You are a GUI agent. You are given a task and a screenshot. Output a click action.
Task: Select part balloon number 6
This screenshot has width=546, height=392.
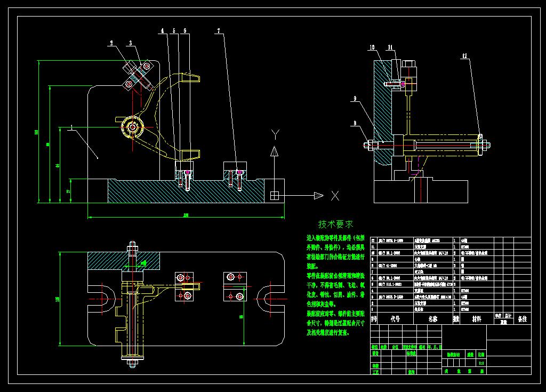click(185, 30)
